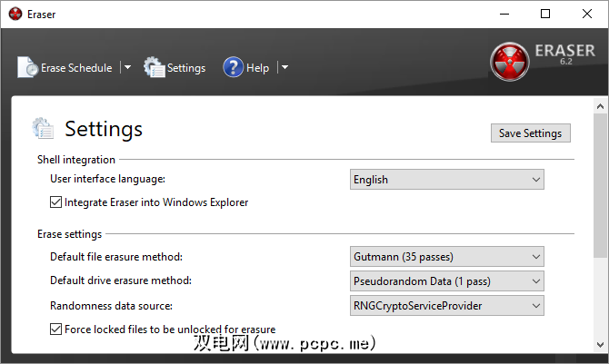
Task: Open the Randomness data source dropdown
Action: (446, 306)
